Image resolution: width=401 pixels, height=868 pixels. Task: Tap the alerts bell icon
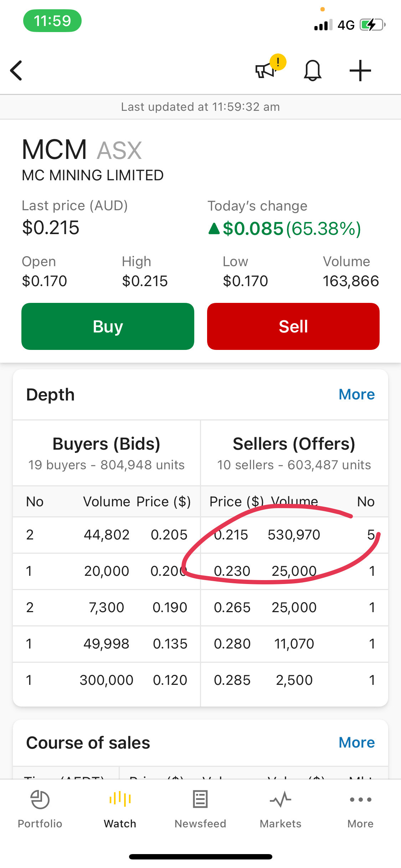coord(313,71)
